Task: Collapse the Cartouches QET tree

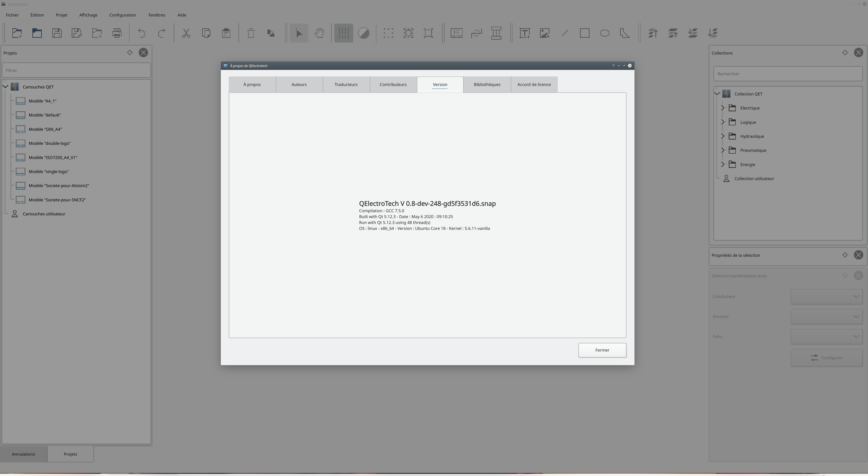Action: pyautogui.click(x=5, y=87)
